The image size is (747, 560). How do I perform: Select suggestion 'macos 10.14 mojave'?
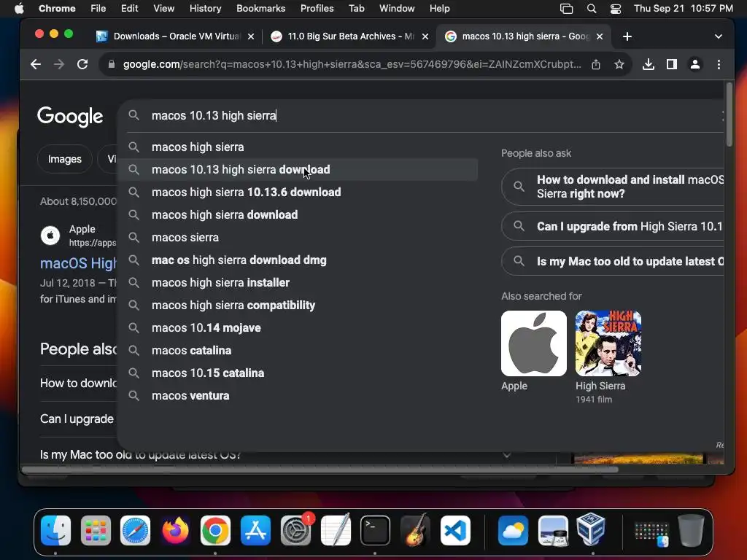[x=298, y=328]
